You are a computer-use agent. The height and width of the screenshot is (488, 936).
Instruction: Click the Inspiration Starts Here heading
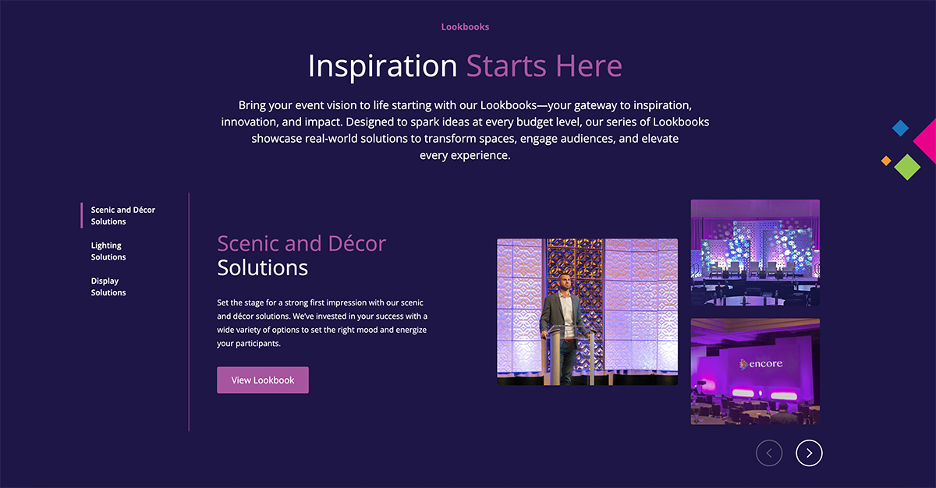(x=465, y=66)
